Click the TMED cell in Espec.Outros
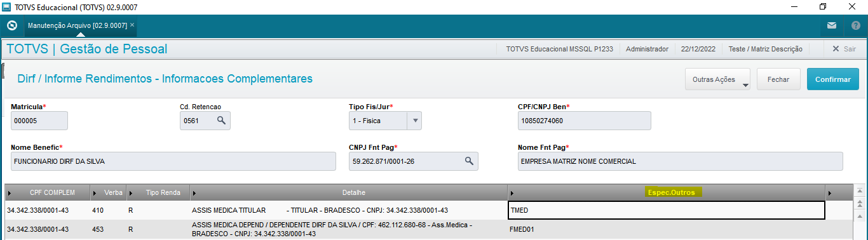This screenshot has width=868, height=240. (667, 210)
